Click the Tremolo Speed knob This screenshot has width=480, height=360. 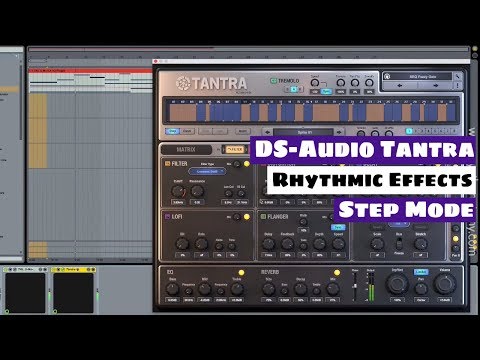(315, 83)
